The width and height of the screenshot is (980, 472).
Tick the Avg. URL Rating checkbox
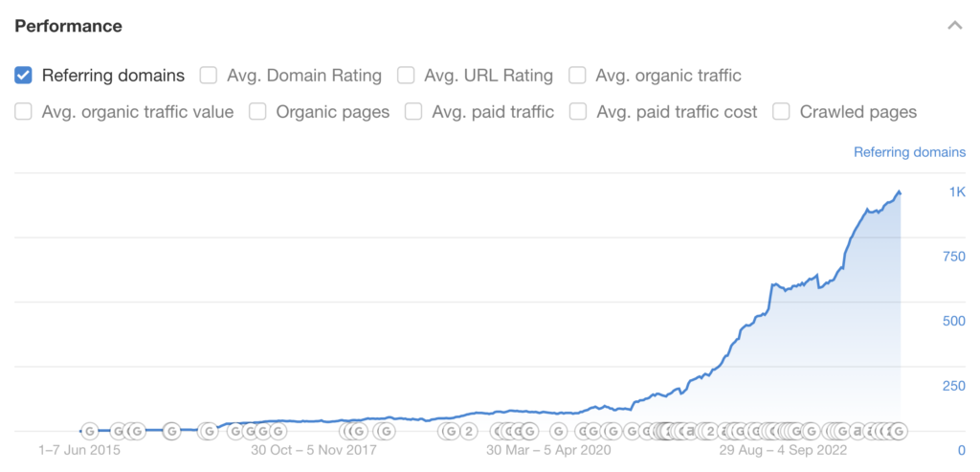click(406, 75)
